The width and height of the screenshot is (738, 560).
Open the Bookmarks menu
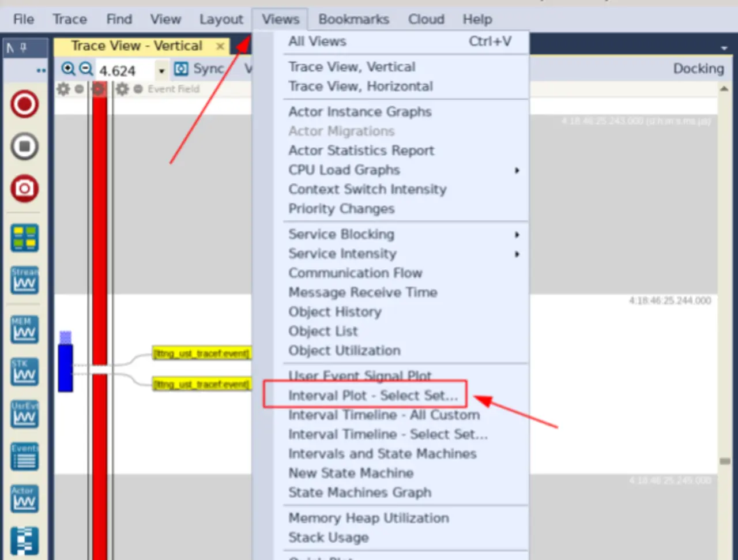[x=353, y=19]
